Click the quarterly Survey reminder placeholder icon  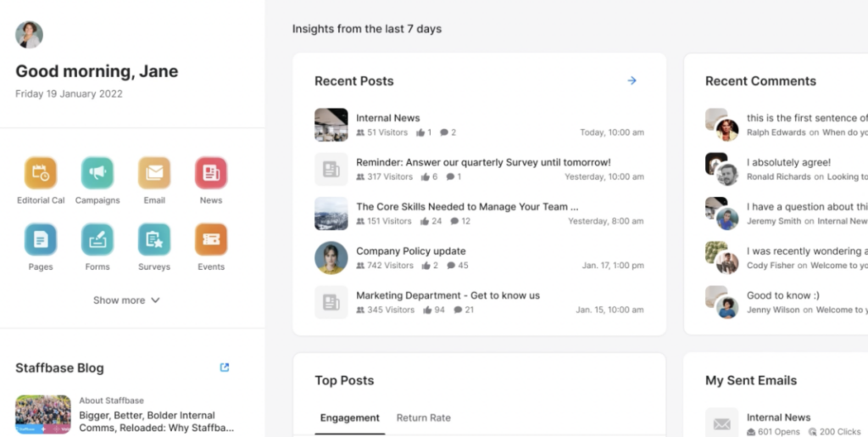click(x=331, y=169)
